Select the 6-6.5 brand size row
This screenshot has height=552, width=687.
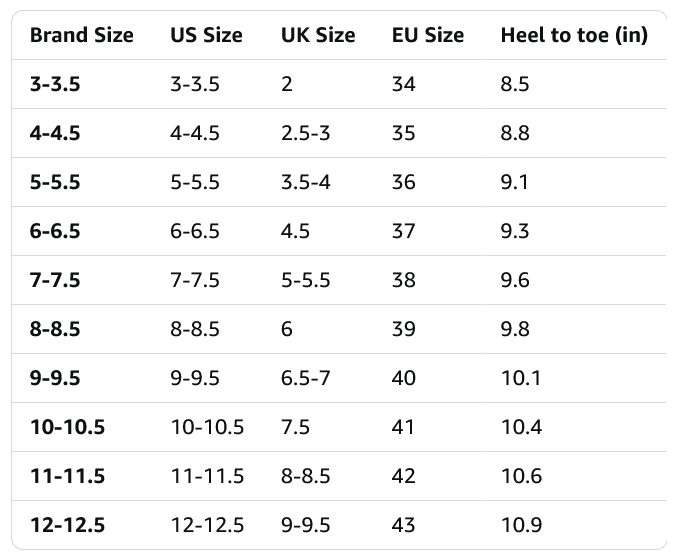[55, 232]
